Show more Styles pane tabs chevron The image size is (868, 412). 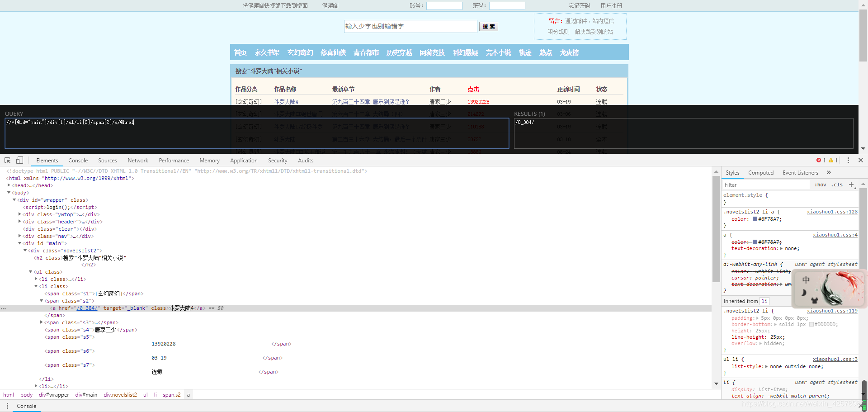[x=829, y=172]
